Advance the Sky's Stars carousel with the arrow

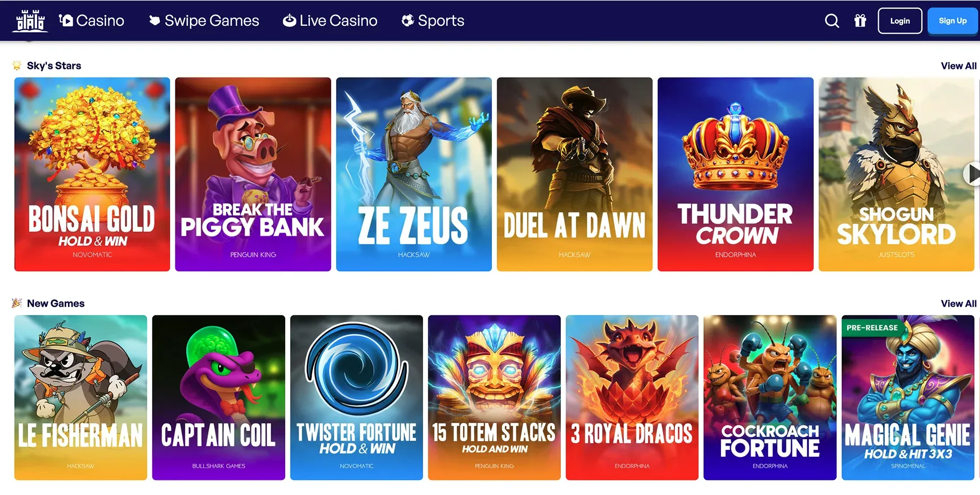coord(972,174)
